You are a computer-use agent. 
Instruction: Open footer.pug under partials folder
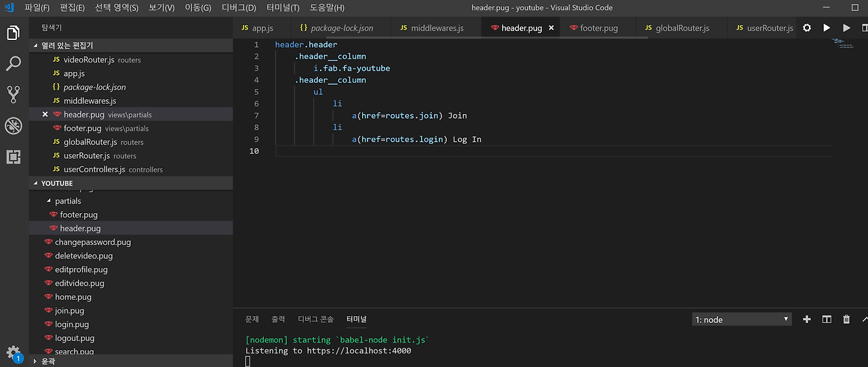coord(132,214)
